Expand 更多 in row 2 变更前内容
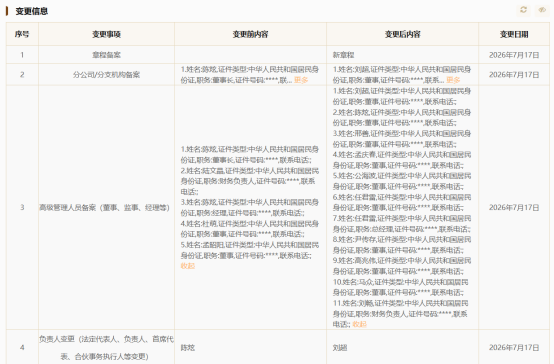The height and width of the screenshot is (364, 554). (x=301, y=80)
